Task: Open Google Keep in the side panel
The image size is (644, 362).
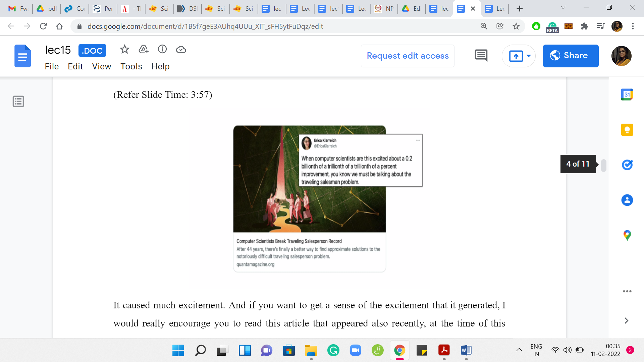Action: point(627,130)
